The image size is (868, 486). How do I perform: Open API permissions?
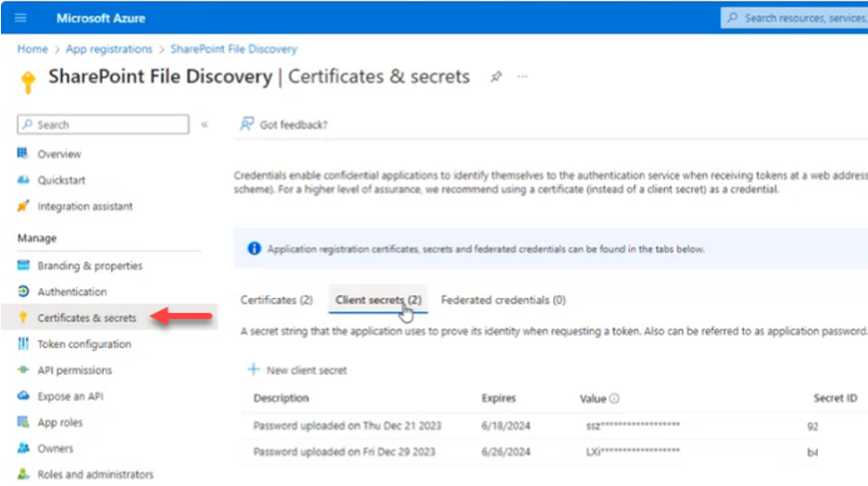(x=75, y=370)
